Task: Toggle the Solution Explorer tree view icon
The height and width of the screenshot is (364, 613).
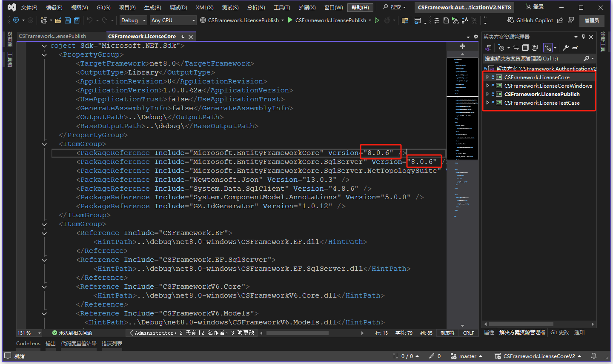Action: point(548,48)
